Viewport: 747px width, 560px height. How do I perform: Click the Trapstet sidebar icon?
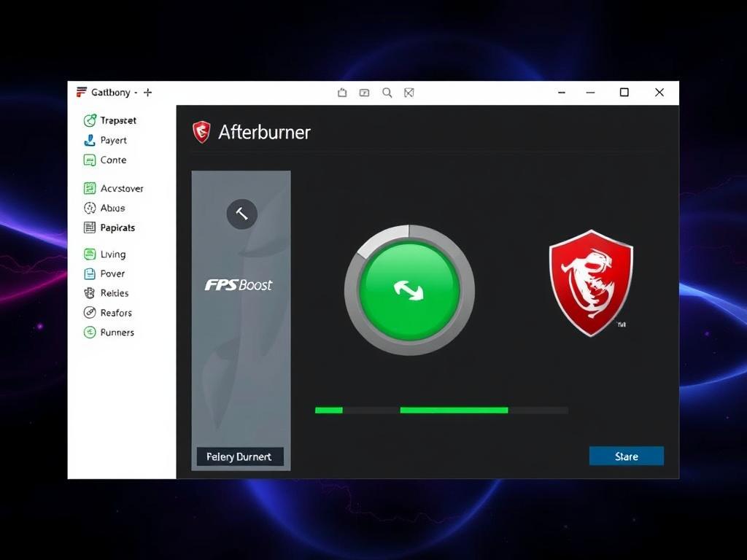click(90, 120)
